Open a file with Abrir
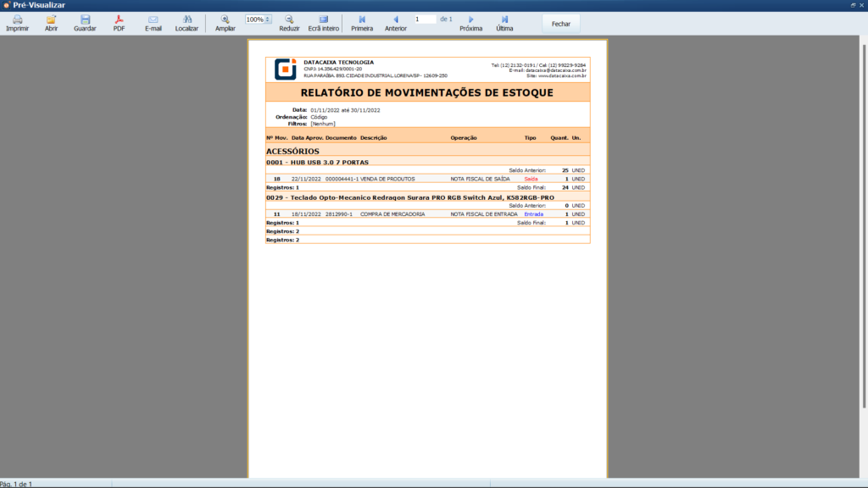 [51, 19]
